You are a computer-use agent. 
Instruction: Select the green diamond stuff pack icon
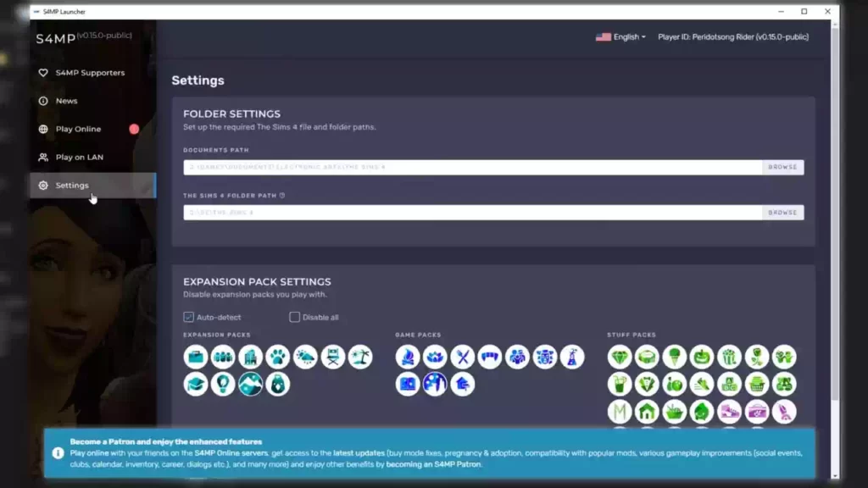coord(620,357)
